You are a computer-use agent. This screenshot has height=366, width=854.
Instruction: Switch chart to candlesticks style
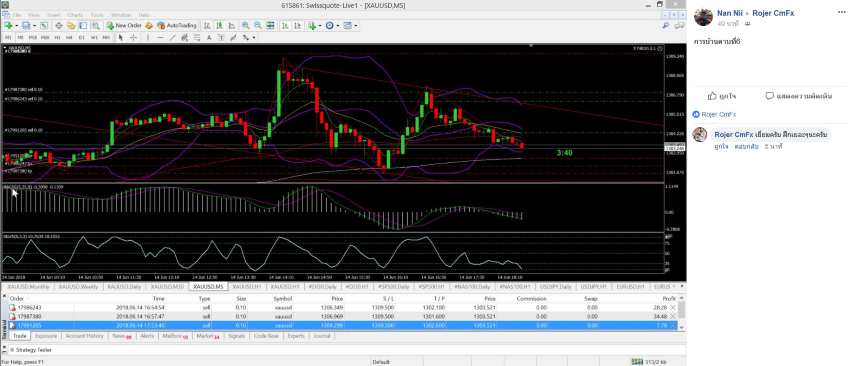pos(219,26)
